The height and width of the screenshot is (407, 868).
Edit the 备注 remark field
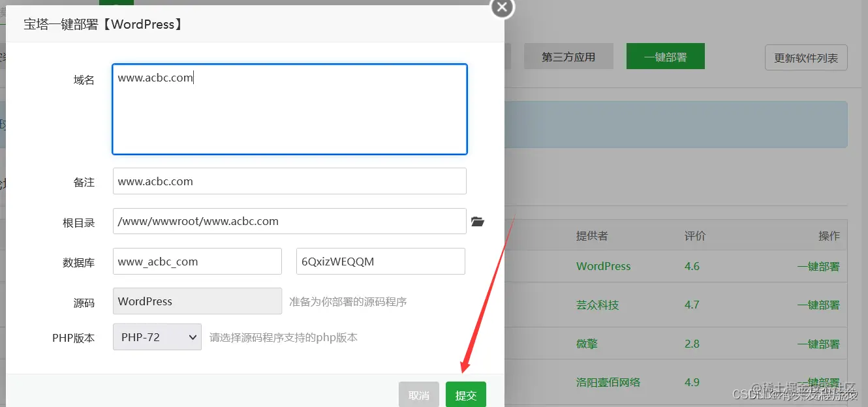pyautogui.click(x=290, y=181)
